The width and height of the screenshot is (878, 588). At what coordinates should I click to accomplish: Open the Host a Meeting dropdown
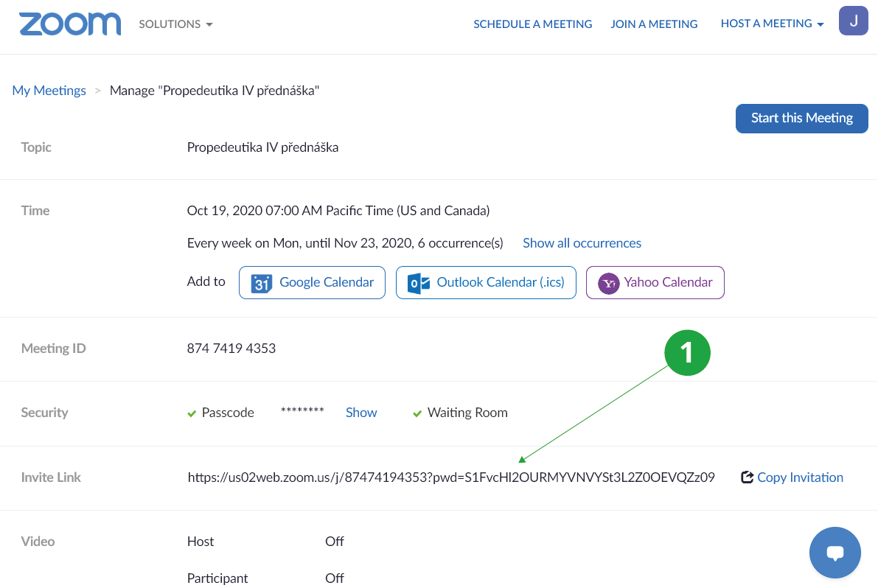point(772,24)
